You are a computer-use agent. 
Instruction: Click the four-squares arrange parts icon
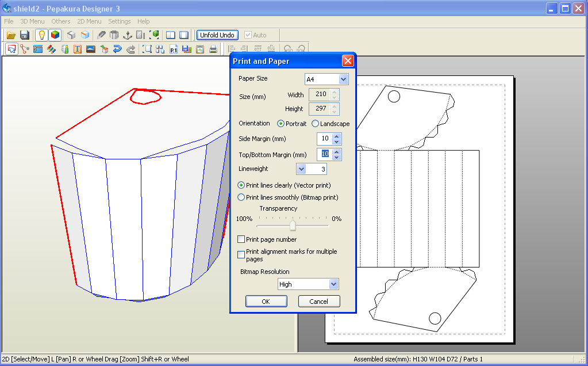pyautogui.click(x=160, y=49)
